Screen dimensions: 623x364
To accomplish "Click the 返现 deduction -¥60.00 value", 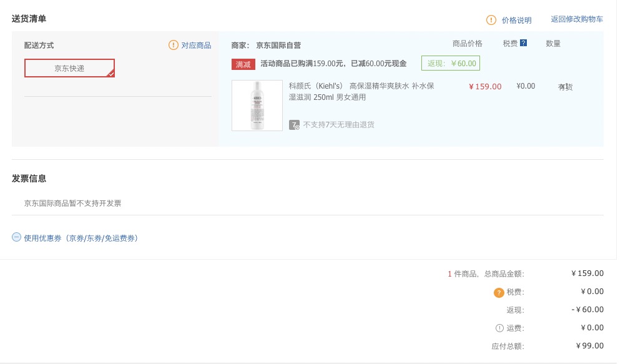I will 587,309.
